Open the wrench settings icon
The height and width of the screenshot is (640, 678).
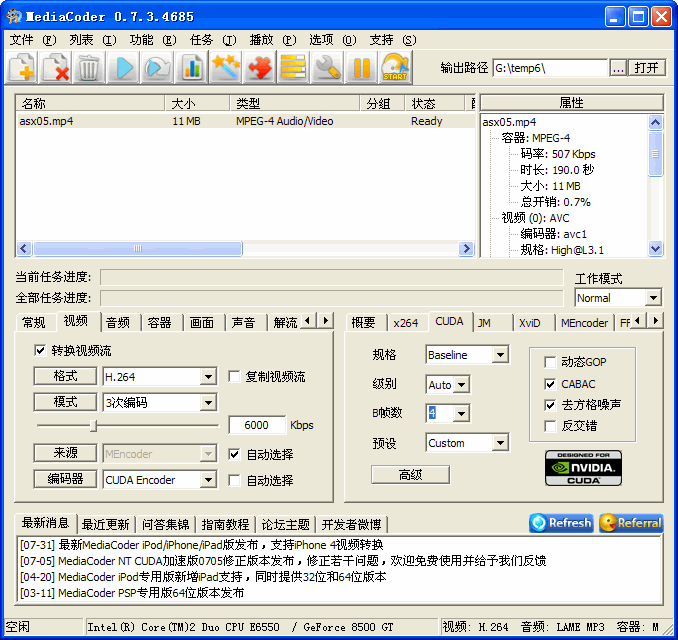click(327, 67)
